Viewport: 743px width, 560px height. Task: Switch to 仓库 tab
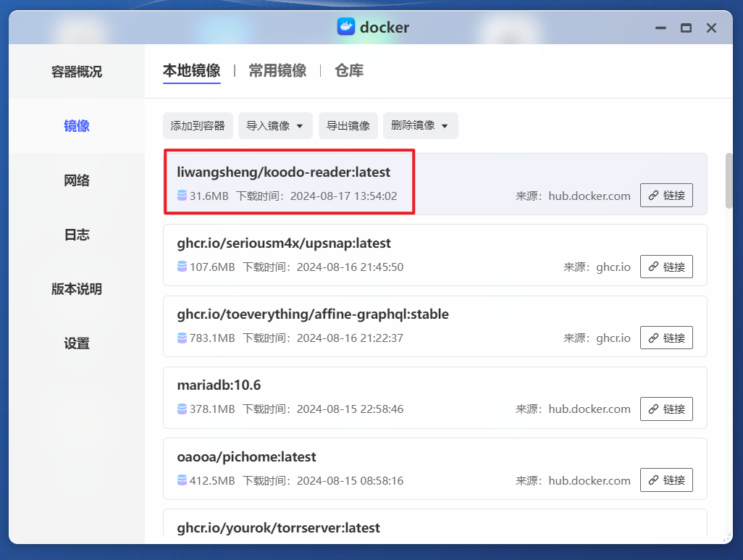(349, 71)
